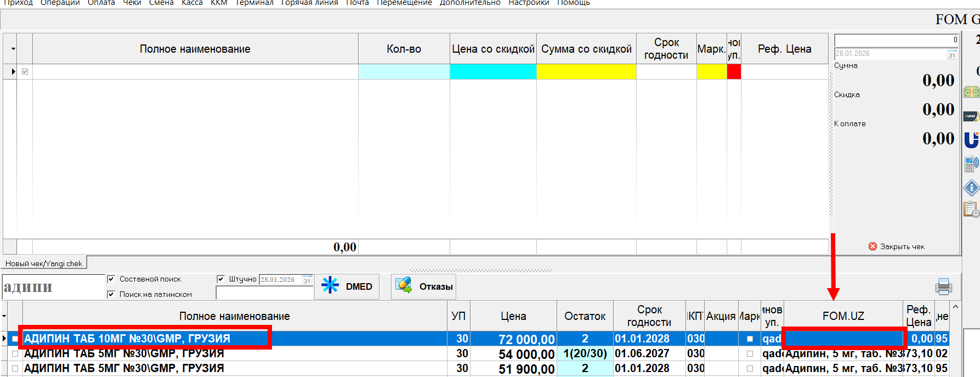This screenshot has height=377, width=980.
Task: Select the cyan discounted price cell in the receipt row
Action: pyautogui.click(x=493, y=71)
